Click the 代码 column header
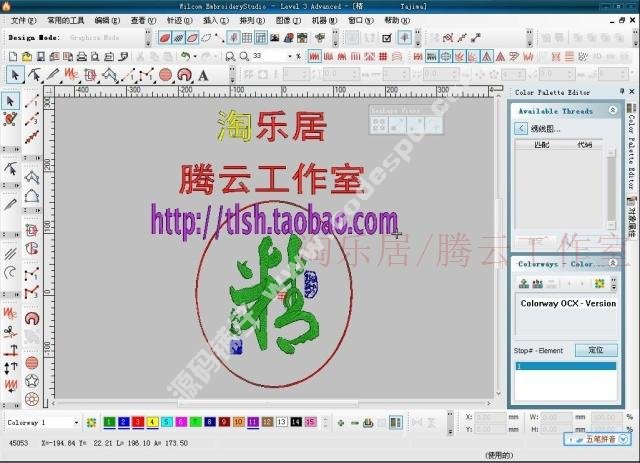Viewport: 640px width, 463px height. pyautogui.click(x=584, y=145)
